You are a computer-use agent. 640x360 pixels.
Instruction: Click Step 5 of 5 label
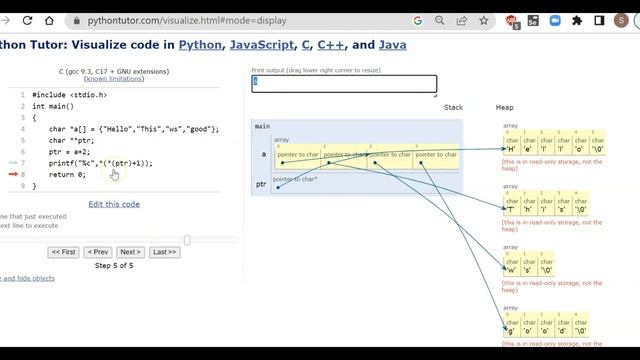[x=114, y=266]
